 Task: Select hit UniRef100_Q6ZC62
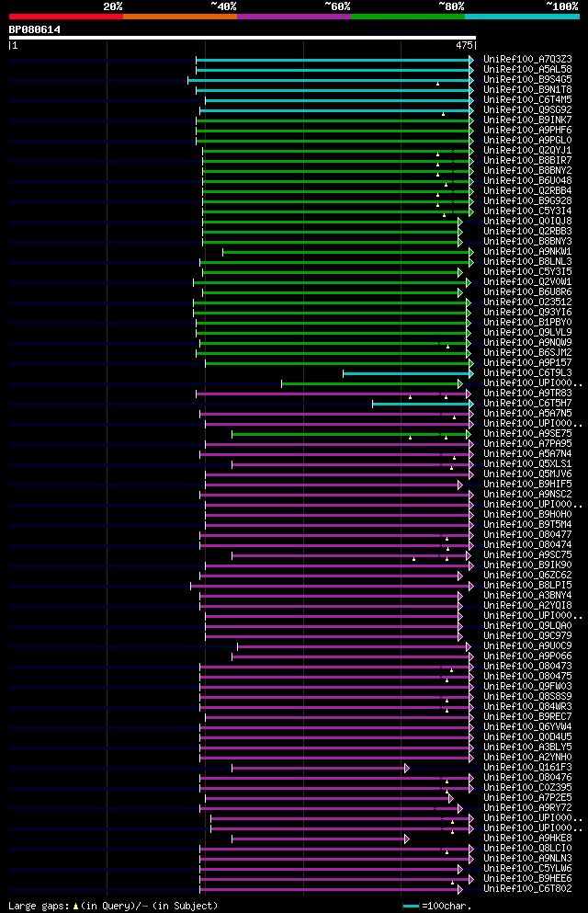tap(527, 576)
